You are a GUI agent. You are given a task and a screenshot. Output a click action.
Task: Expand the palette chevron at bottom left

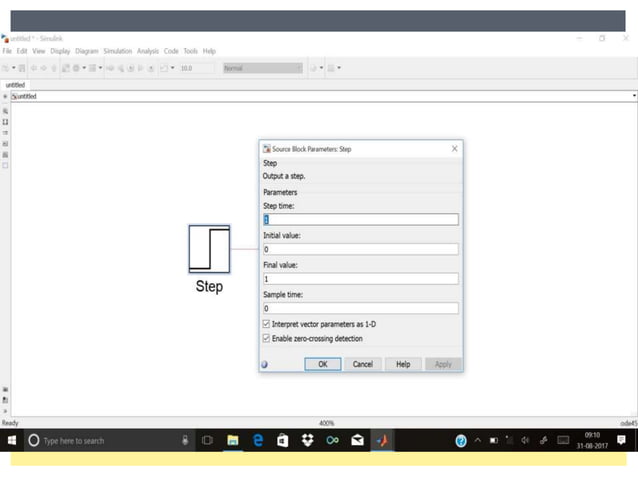point(5,411)
